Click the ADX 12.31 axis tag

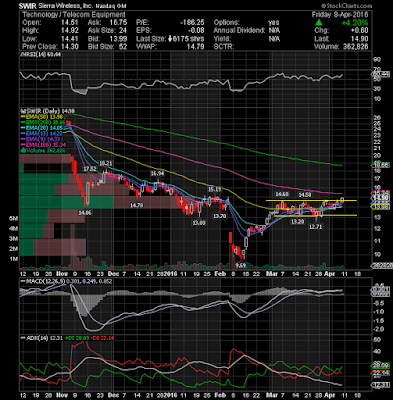pyautogui.click(x=380, y=385)
